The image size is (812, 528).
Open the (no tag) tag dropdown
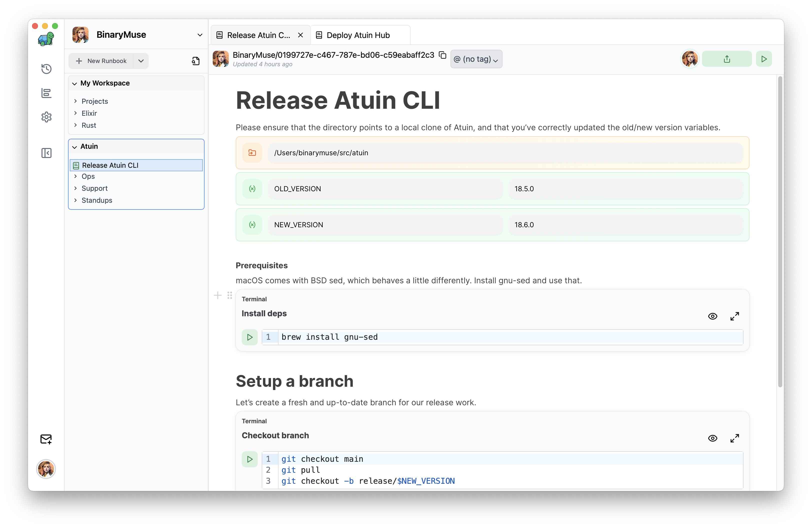(476, 59)
